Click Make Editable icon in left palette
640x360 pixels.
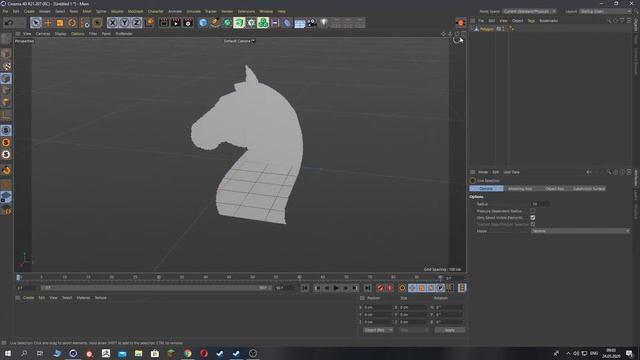pos(6,39)
